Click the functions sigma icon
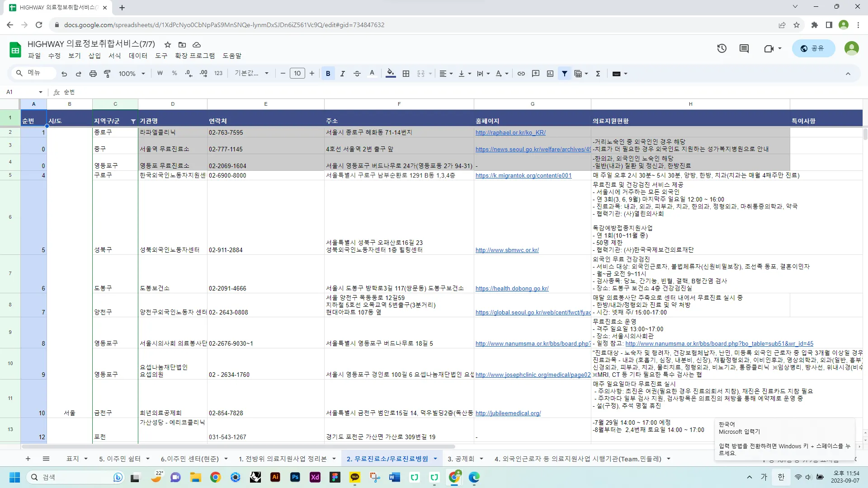868x488 pixels. (598, 74)
